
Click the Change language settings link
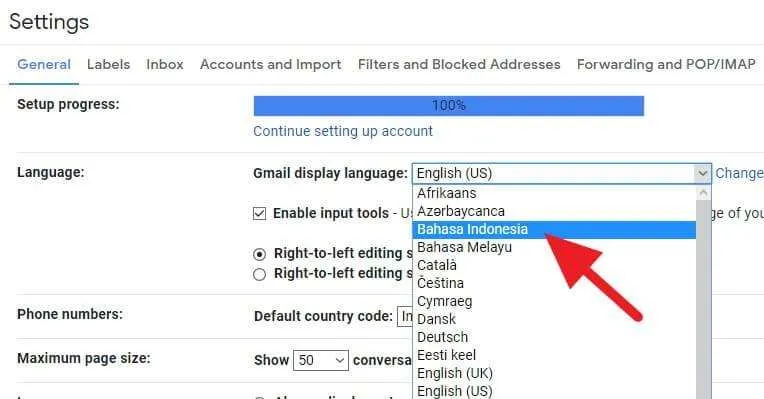[739, 173]
